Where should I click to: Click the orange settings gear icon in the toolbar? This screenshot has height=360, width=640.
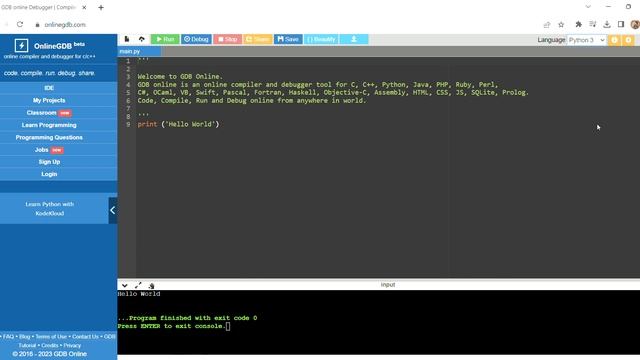pos(629,40)
